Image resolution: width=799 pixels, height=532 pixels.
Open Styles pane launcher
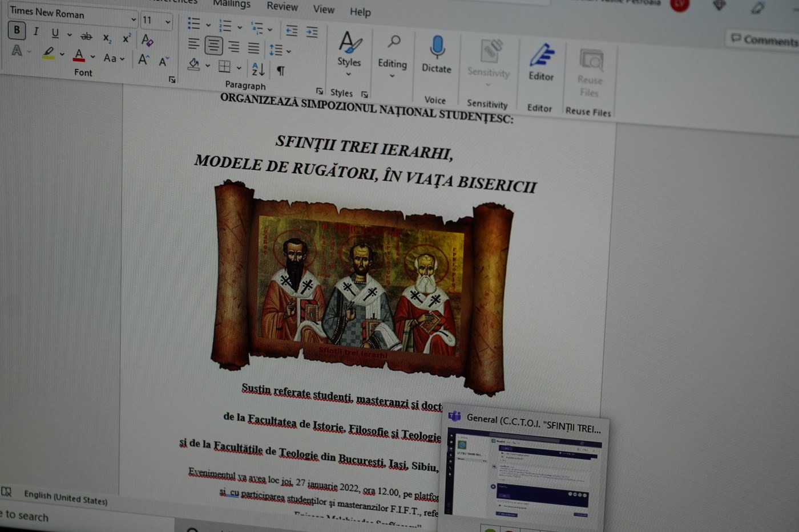(x=365, y=95)
